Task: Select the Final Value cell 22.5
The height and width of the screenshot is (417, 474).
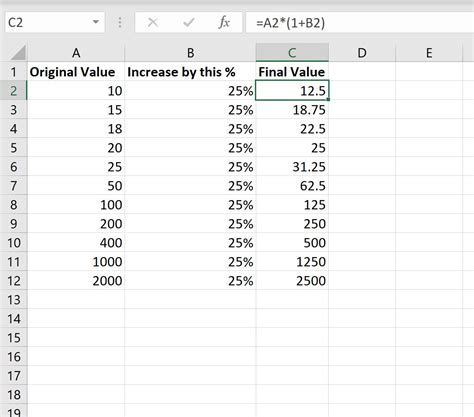Action: 292,129
